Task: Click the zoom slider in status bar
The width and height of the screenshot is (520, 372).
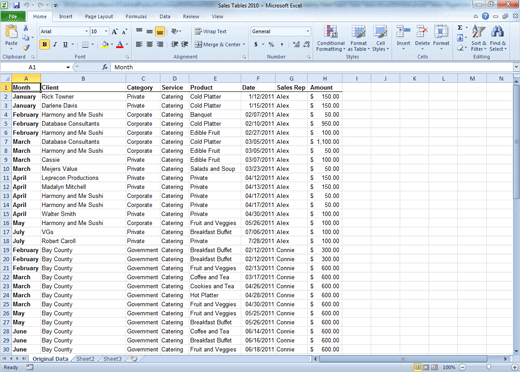Action: [x=489, y=367]
